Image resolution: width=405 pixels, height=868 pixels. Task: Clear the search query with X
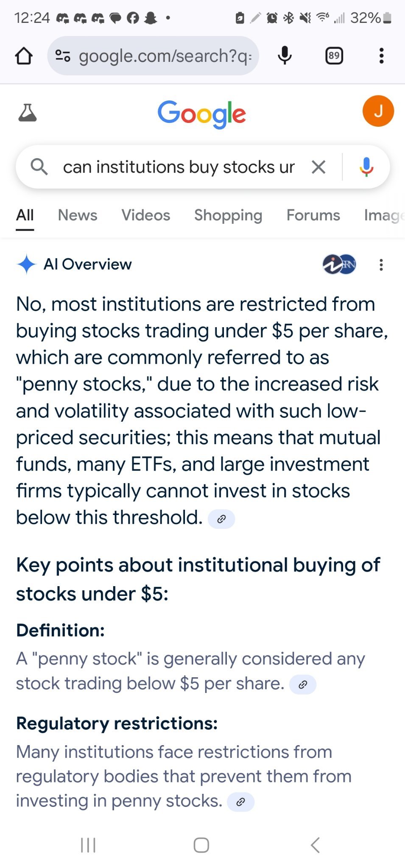click(318, 167)
